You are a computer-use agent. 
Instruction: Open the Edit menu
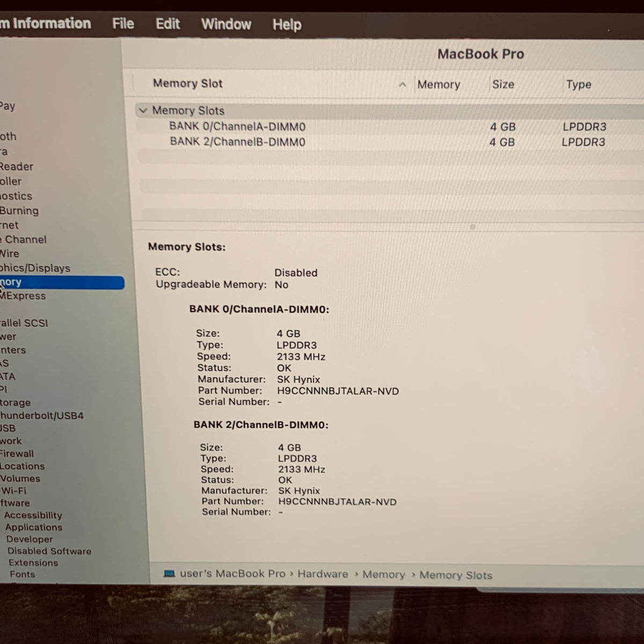click(167, 24)
